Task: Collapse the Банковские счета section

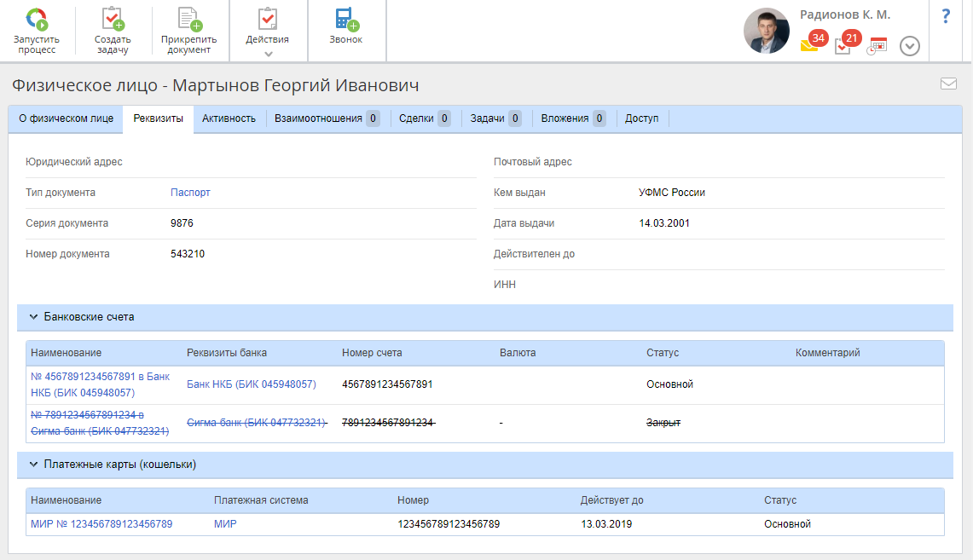Action: point(34,317)
